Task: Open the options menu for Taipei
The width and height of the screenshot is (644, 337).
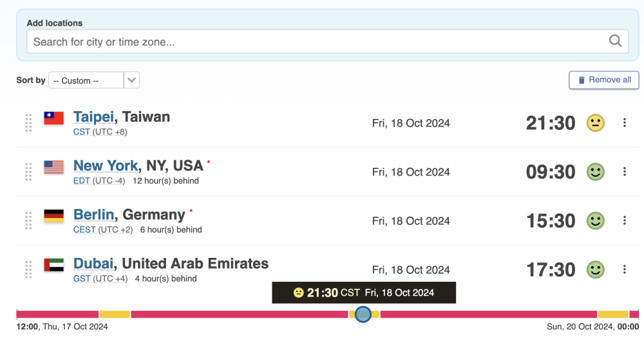Action: (x=624, y=123)
